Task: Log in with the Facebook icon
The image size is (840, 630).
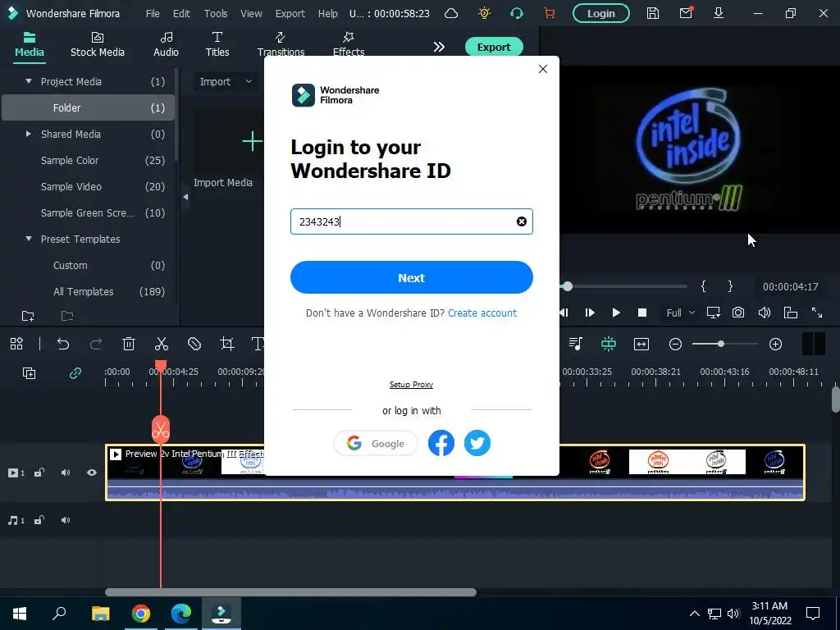Action: tap(441, 443)
